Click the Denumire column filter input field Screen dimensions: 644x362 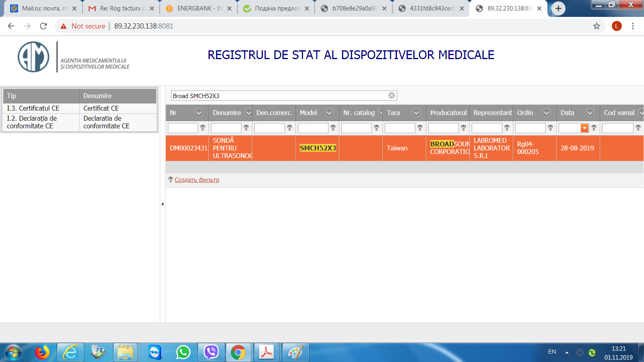tap(226, 128)
